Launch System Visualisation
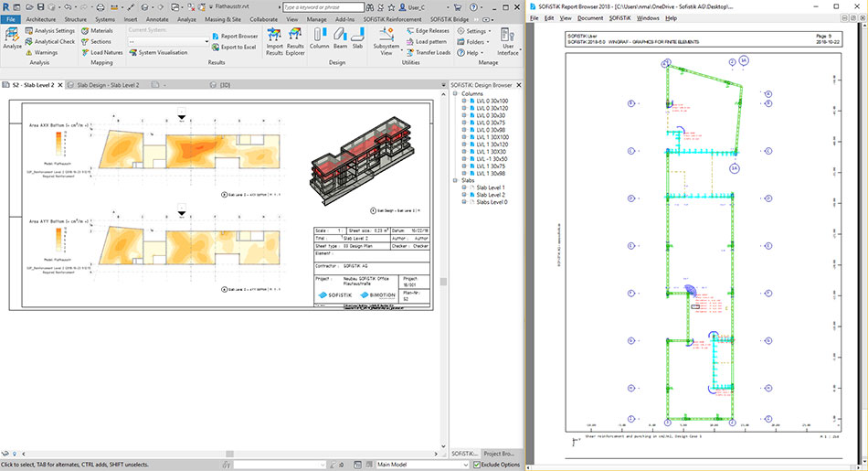 click(159, 53)
